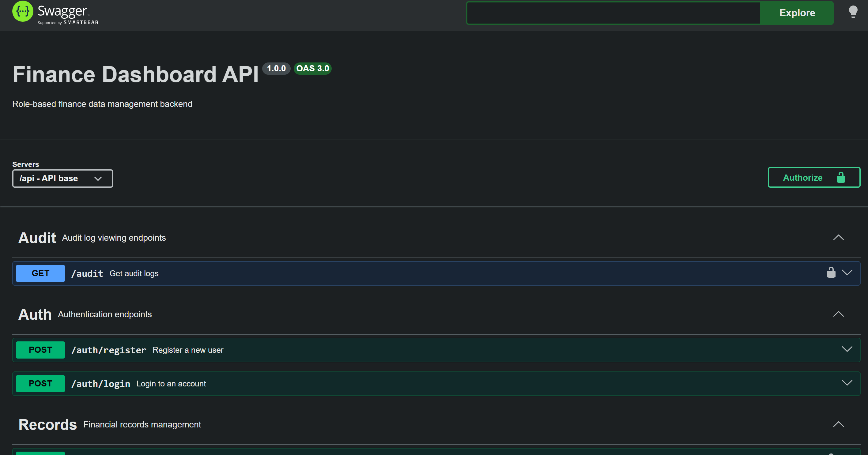Click the GET method badge for /audit

point(40,273)
